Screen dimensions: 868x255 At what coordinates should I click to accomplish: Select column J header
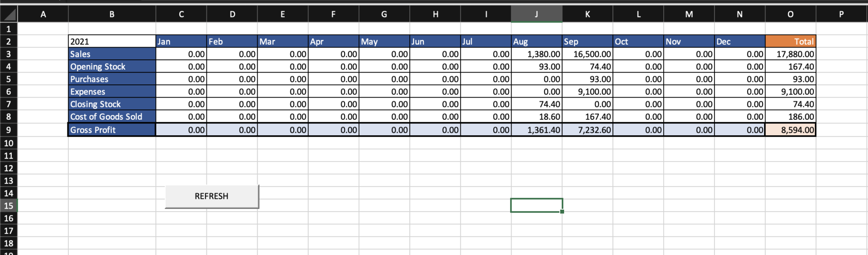tap(537, 14)
